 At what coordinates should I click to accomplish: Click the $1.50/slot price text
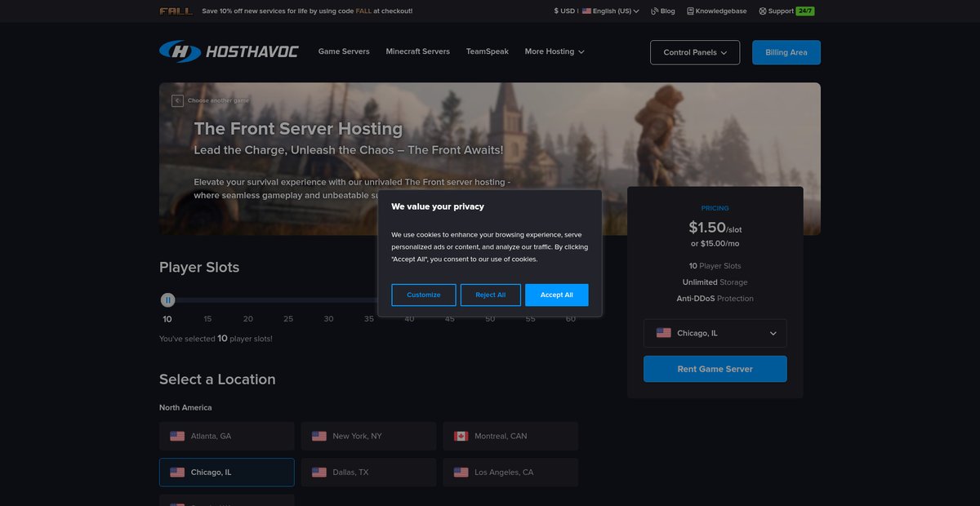click(x=715, y=228)
